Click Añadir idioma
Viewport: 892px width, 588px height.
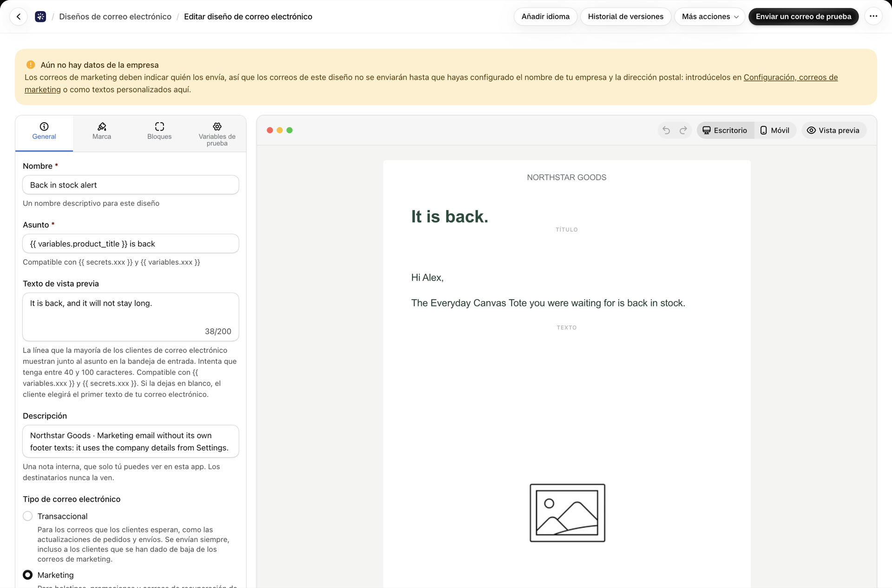click(545, 17)
